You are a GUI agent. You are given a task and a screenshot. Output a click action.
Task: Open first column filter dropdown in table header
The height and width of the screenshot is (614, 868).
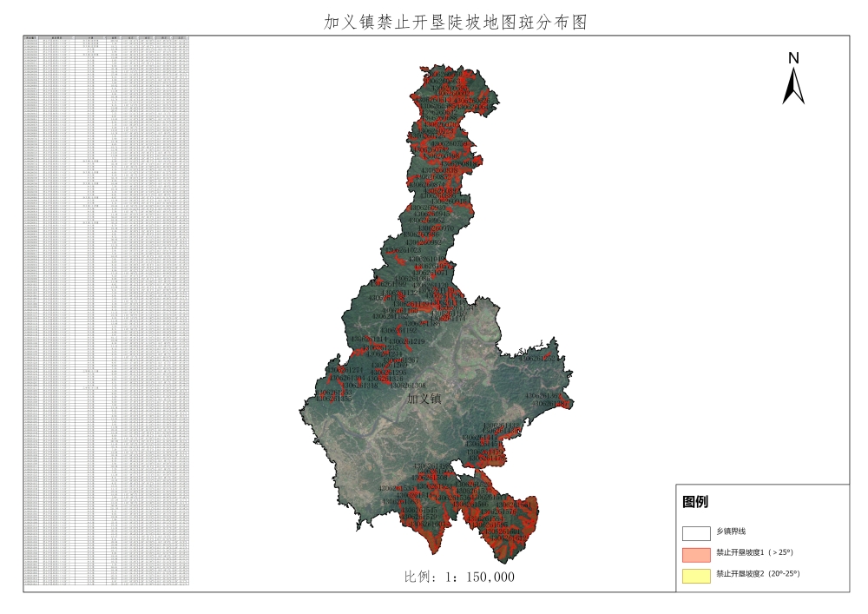click(x=39, y=38)
